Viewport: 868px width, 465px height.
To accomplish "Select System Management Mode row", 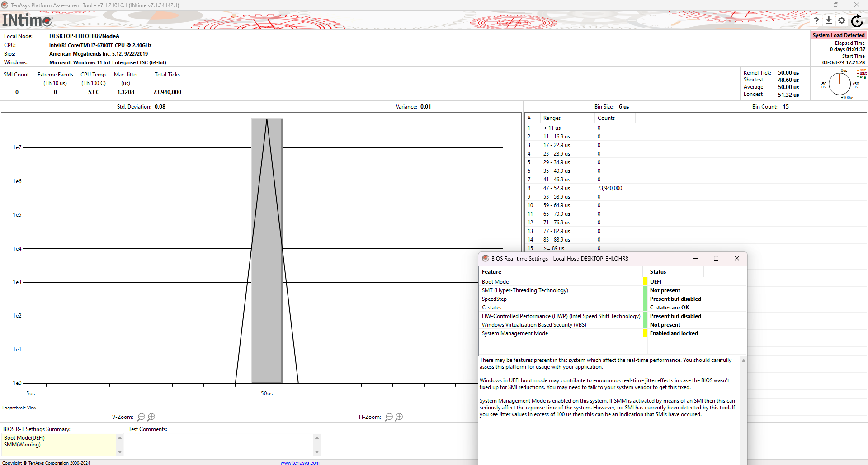I will [613, 333].
